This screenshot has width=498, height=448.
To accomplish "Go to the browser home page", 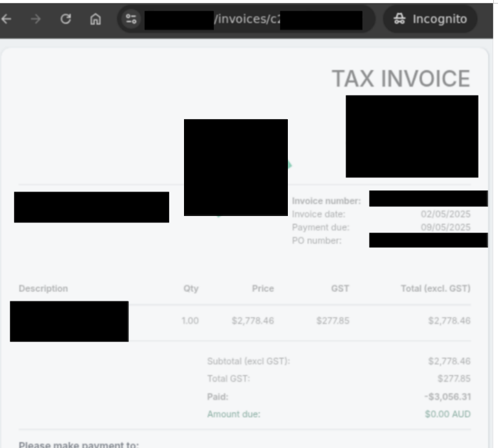I will click(94, 19).
